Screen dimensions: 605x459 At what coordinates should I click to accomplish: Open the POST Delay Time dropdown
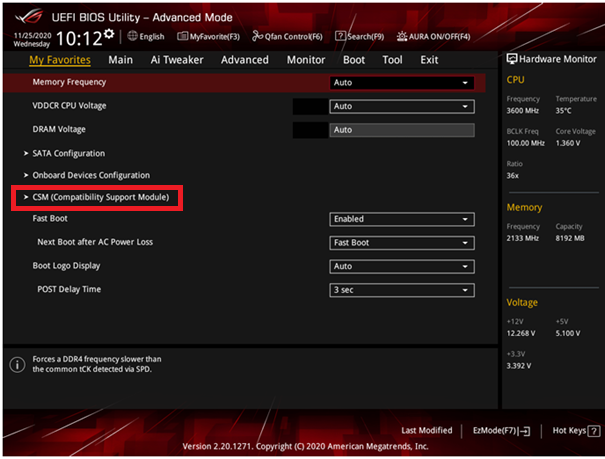click(402, 290)
